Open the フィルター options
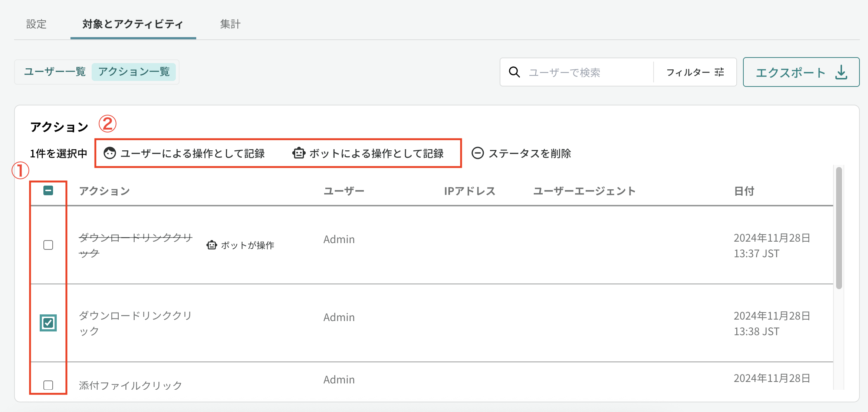 695,72
